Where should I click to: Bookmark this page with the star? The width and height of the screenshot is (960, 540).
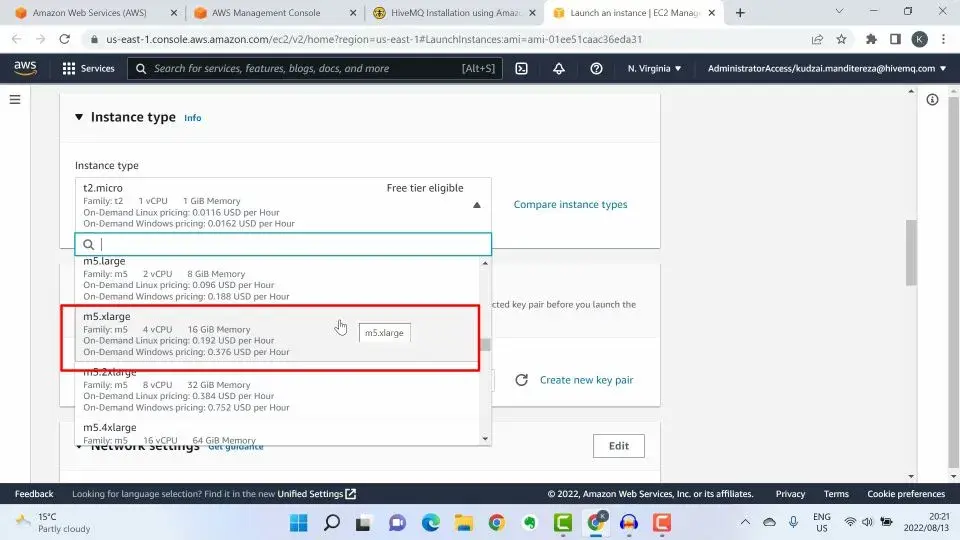841,39
